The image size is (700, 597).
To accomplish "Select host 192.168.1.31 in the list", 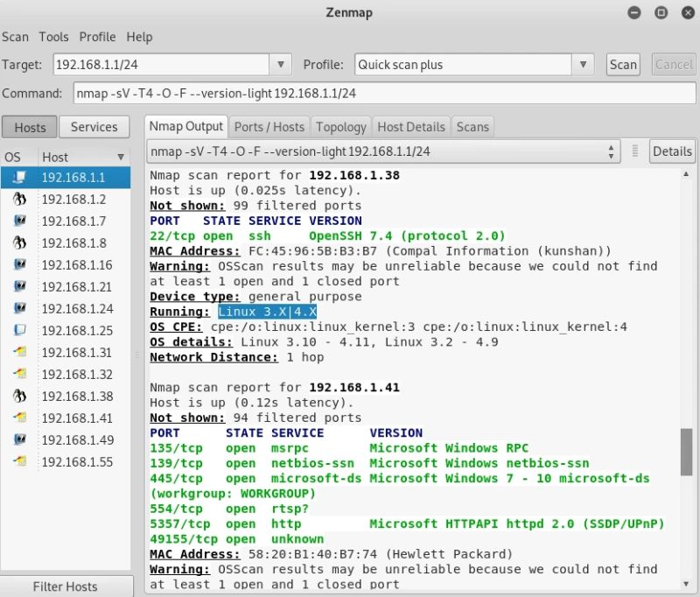I will (66, 352).
